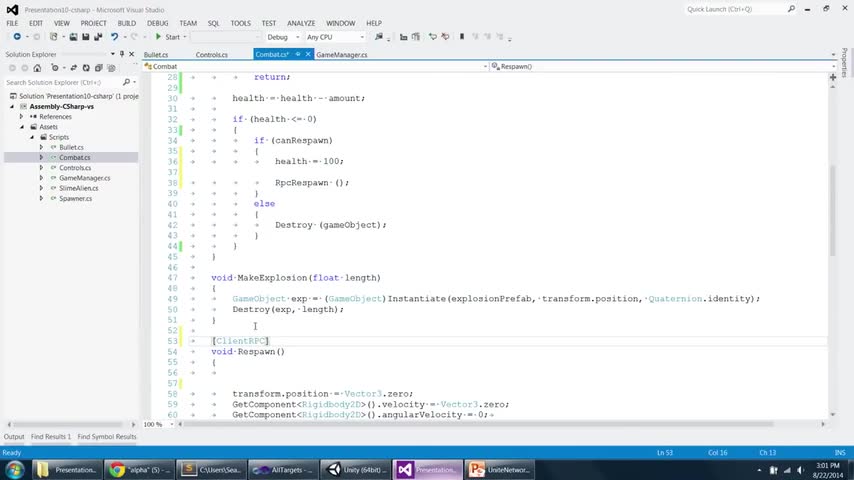Click the New Project toolbar icon
This screenshot has width=854, height=480.
[x=53, y=37]
